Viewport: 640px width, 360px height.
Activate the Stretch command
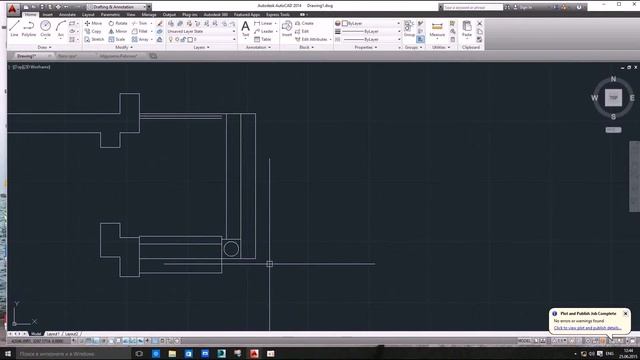pos(94,40)
